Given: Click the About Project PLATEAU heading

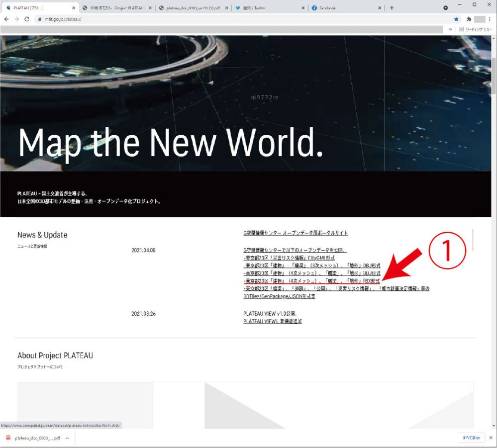Looking at the screenshot, I should coord(55,356).
